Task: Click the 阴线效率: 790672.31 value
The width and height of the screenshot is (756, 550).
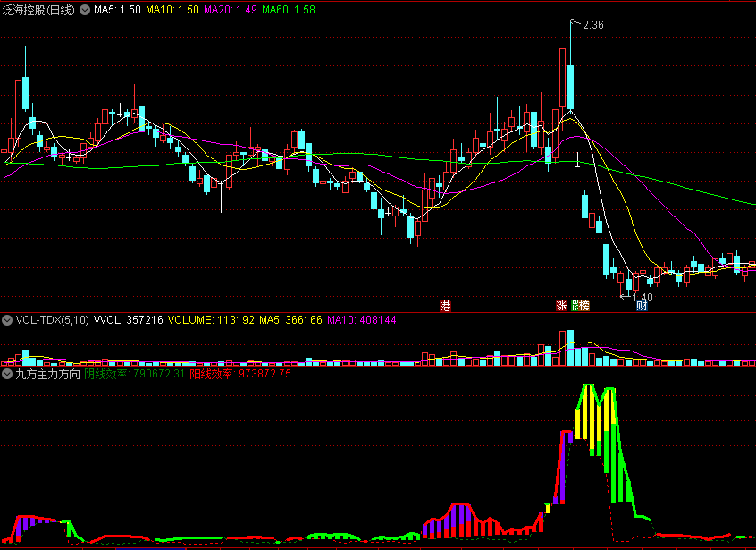Action: pos(135,374)
